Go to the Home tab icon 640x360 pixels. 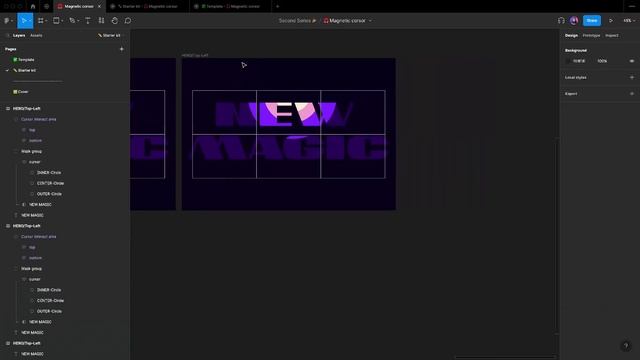(x=33, y=6)
